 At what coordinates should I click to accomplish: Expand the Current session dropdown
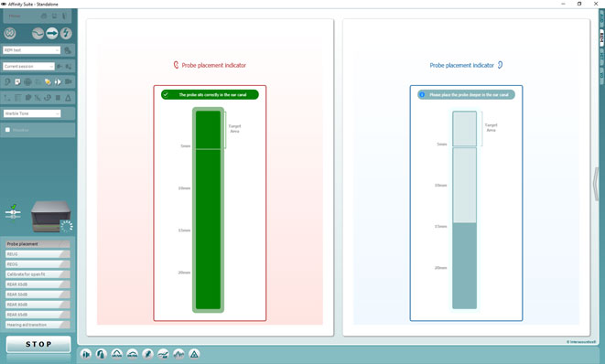(x=29, y=67)
